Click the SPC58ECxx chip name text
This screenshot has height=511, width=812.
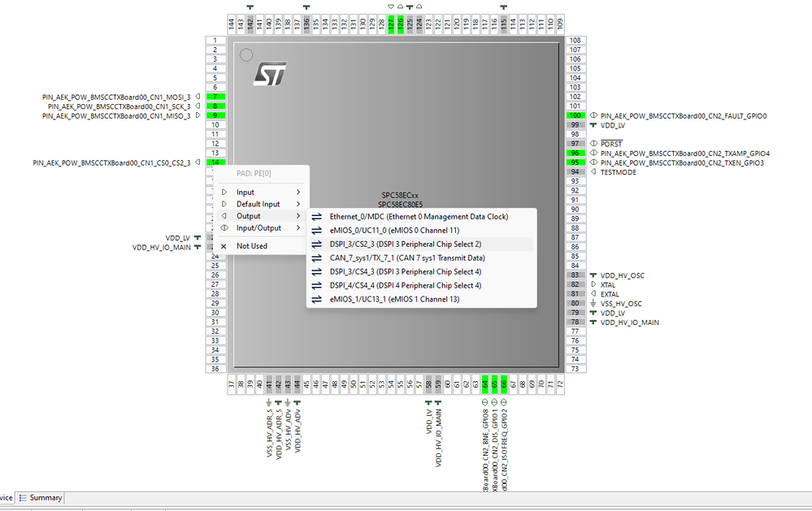click(400, 195)
